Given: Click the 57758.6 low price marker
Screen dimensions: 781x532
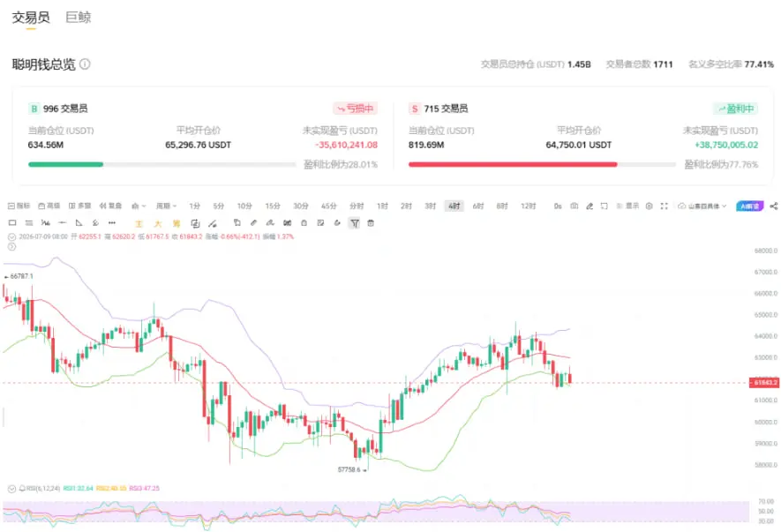Looking at the screenshot, I should coord(352,469).
